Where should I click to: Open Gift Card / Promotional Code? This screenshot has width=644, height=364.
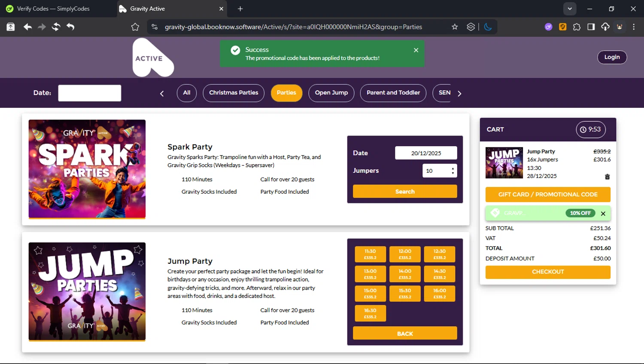[548, 194]
